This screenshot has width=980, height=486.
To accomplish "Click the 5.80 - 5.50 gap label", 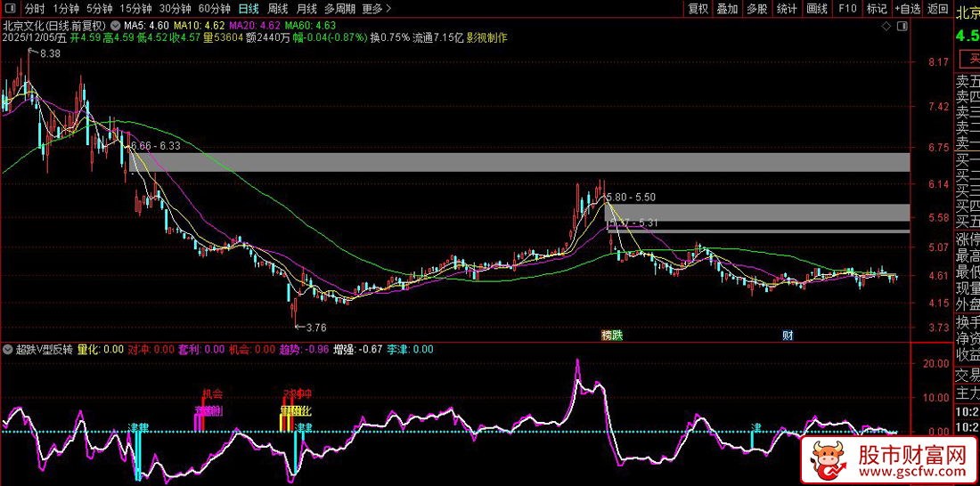I will tap(633, 198).
